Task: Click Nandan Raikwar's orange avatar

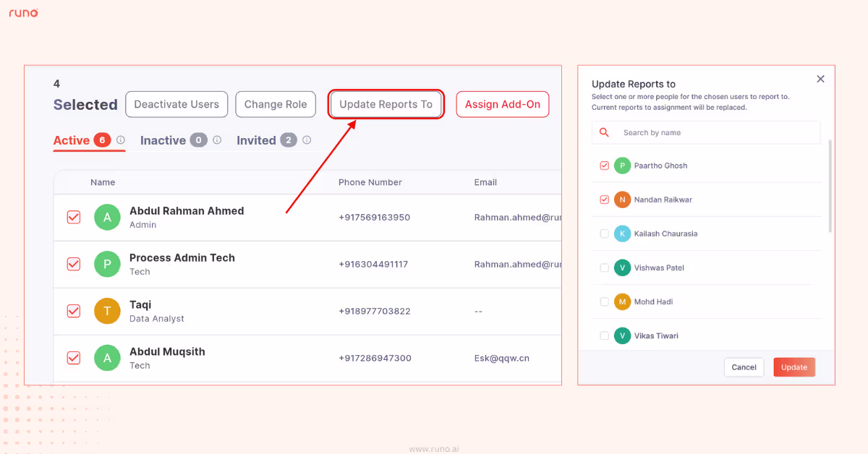Action: tap(622, 200)
